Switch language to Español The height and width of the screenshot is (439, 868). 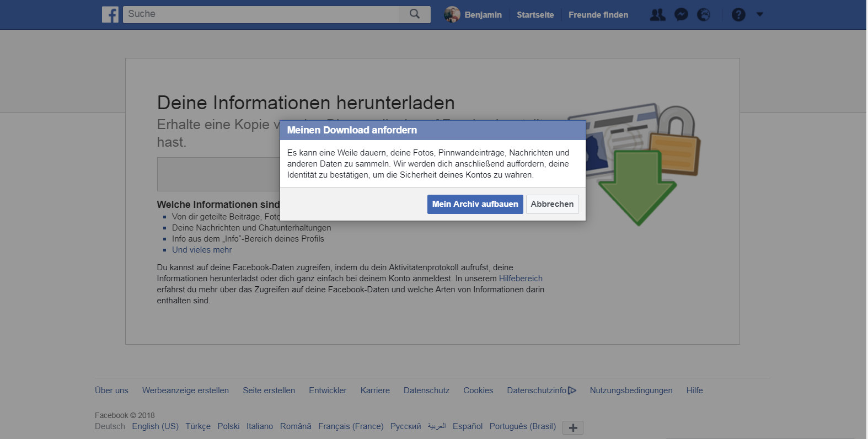(468, 426)
